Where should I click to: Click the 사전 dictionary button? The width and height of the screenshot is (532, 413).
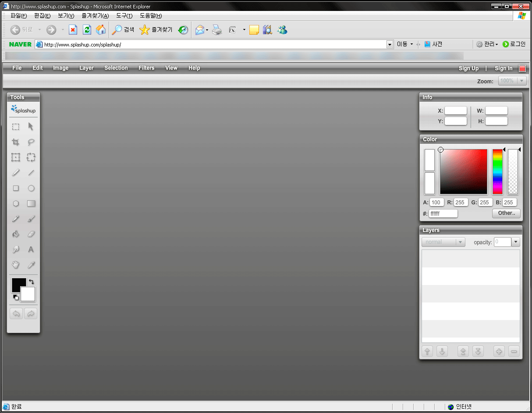(433, 44)
